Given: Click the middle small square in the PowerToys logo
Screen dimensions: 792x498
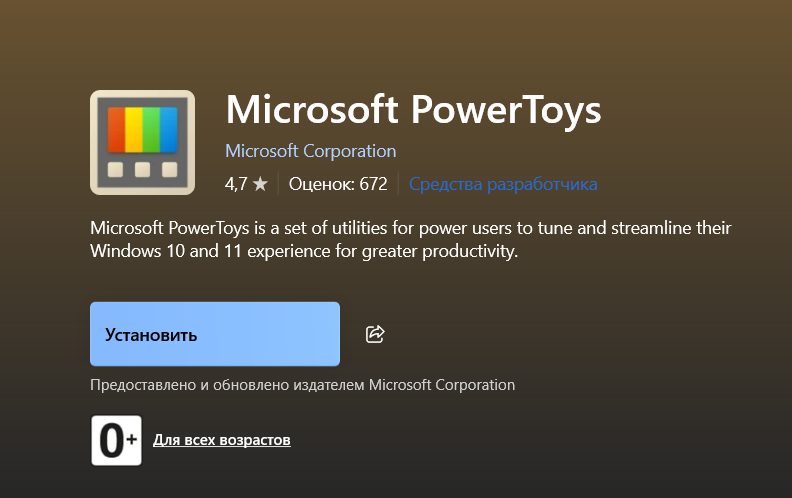Looking at the screenshot, I should (142, 169).
